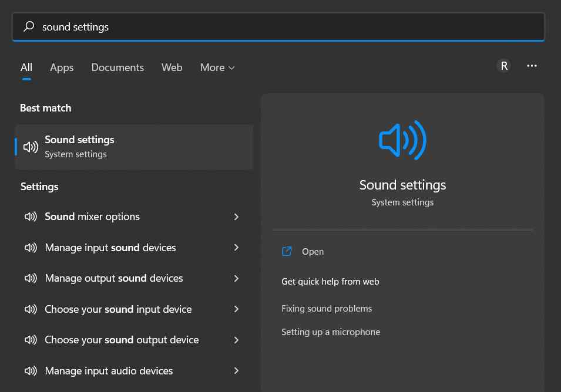Open the Fixing sound problems link
The width and height of the screenshot is (561, 392).
pyautogui.click(x=327, y=309)
